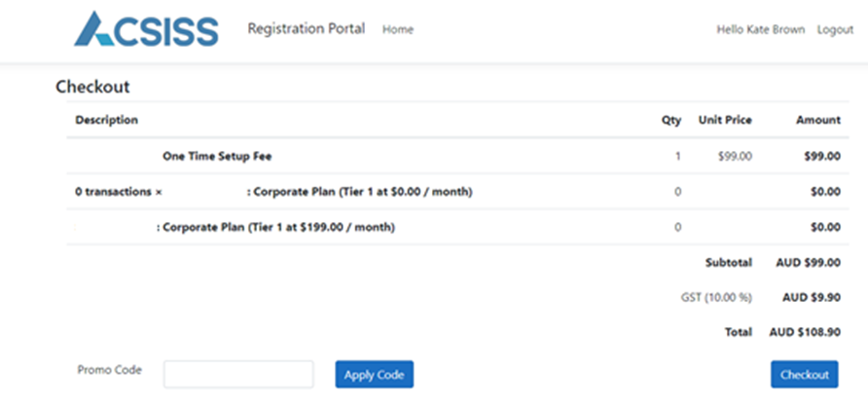Click the Hello Kate Brown greeting

pyautogui.click(x=760, y=29)
